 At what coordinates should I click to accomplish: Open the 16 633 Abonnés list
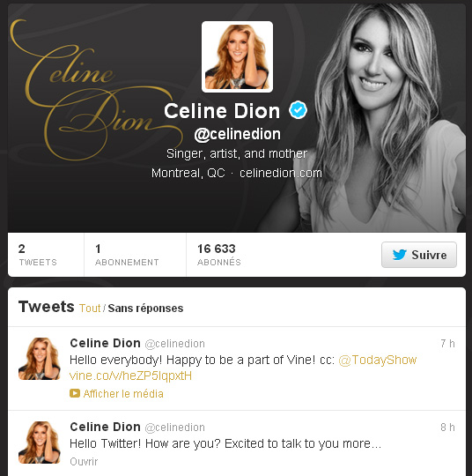coord(219,255)
